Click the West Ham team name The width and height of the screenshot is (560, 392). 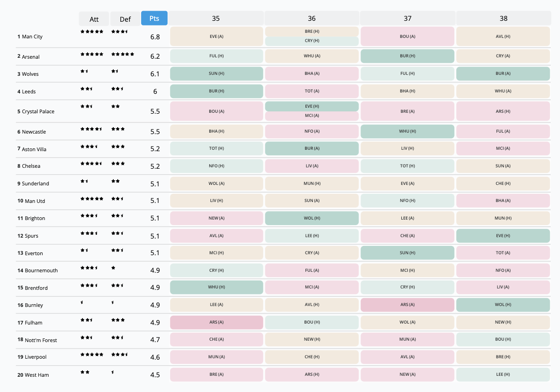[37, 375]
